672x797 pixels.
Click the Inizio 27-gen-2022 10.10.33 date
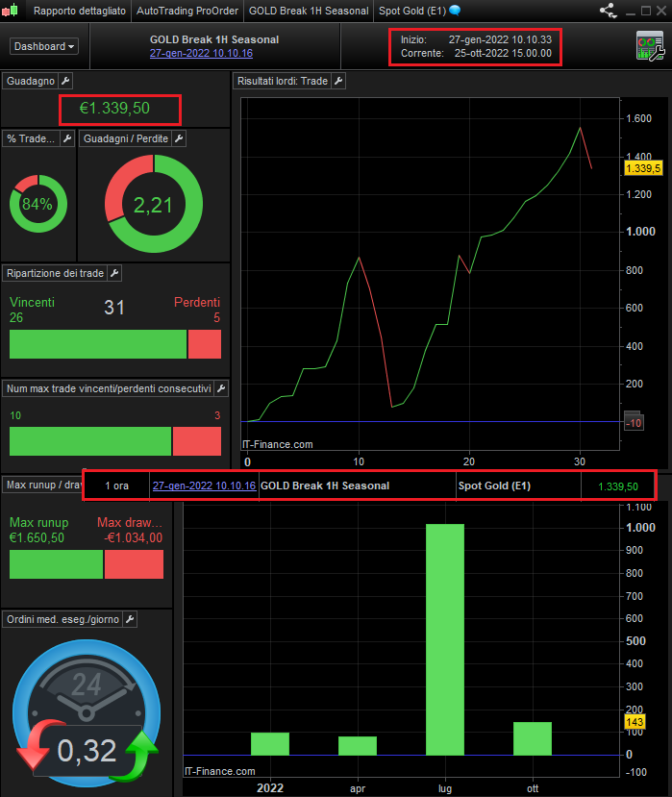point(500,39)
